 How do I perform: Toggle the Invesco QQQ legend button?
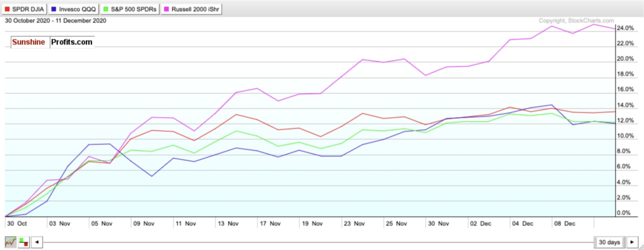[74, 9]
